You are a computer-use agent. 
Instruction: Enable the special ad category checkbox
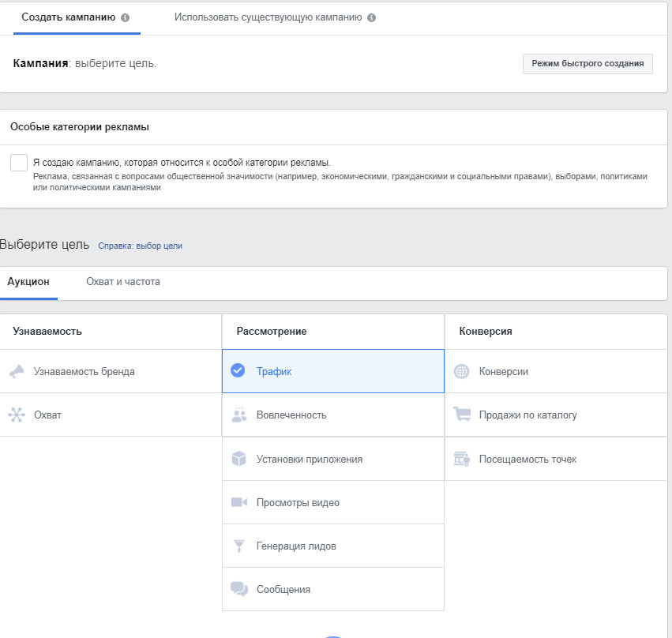point(19,163)
